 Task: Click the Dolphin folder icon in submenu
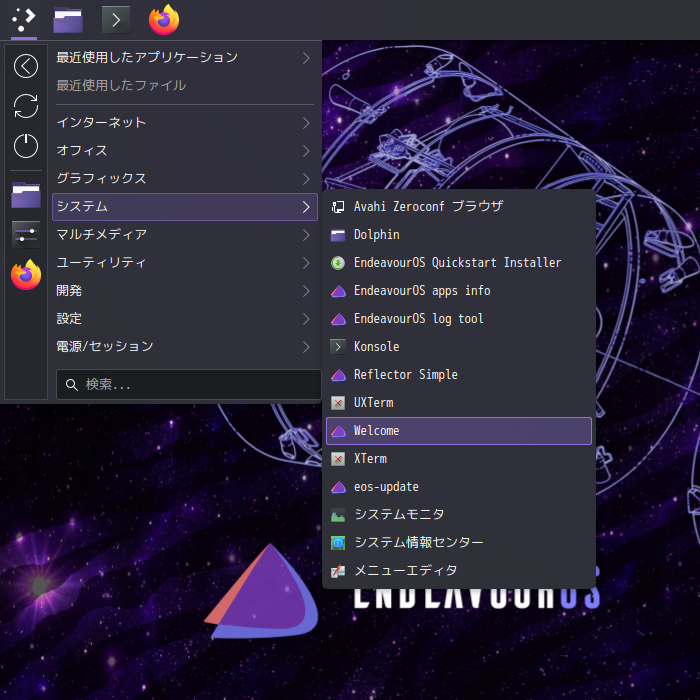point(338,235)
